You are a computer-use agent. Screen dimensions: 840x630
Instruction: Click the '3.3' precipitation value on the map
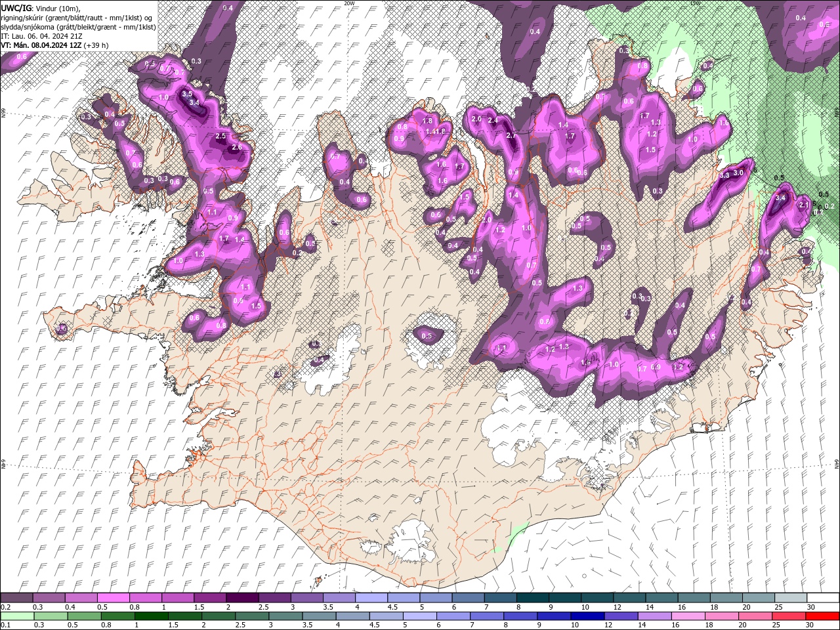point(725,175)
